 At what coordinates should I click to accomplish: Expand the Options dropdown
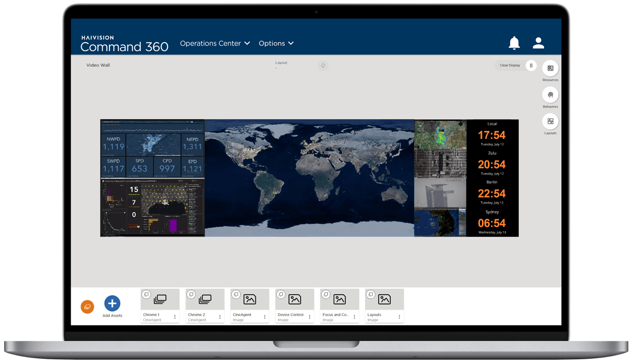(276, 44)
